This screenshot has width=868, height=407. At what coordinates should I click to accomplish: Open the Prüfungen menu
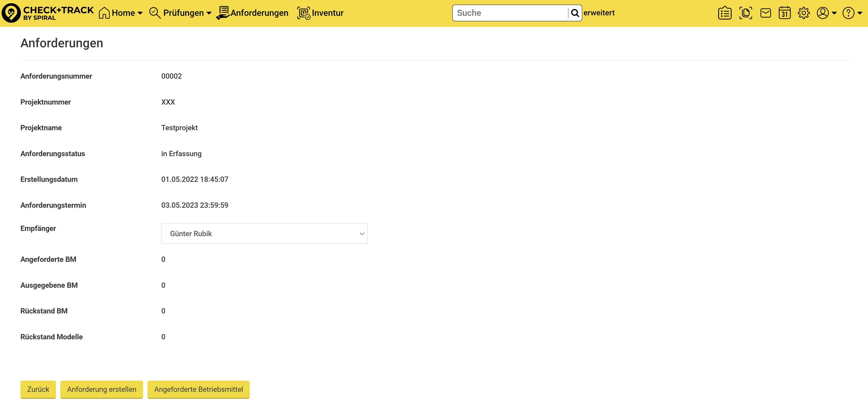coord(184,13)
